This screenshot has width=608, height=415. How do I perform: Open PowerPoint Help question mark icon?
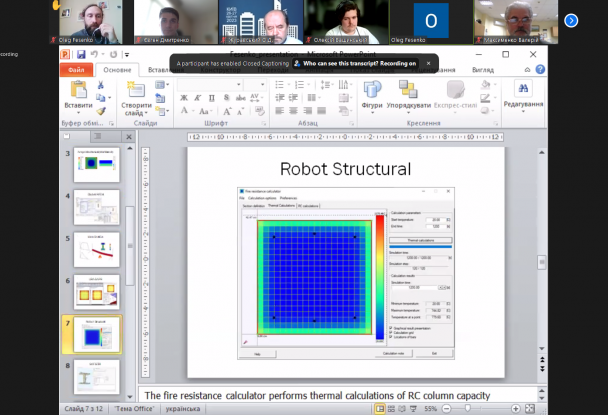pos(540,70)
